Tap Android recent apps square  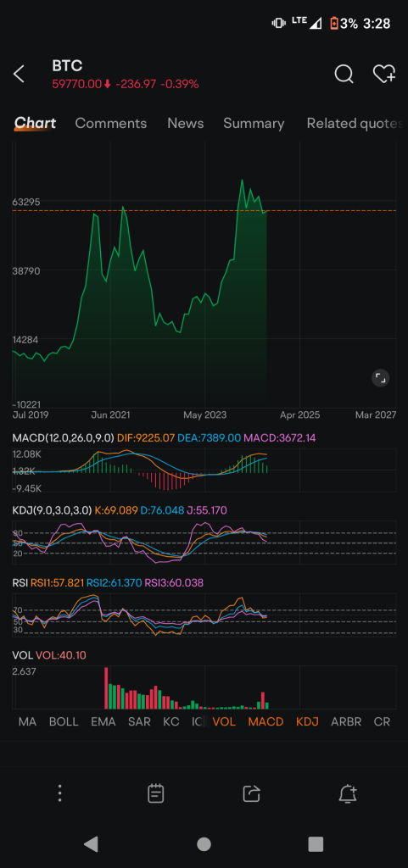pos(316,843)
